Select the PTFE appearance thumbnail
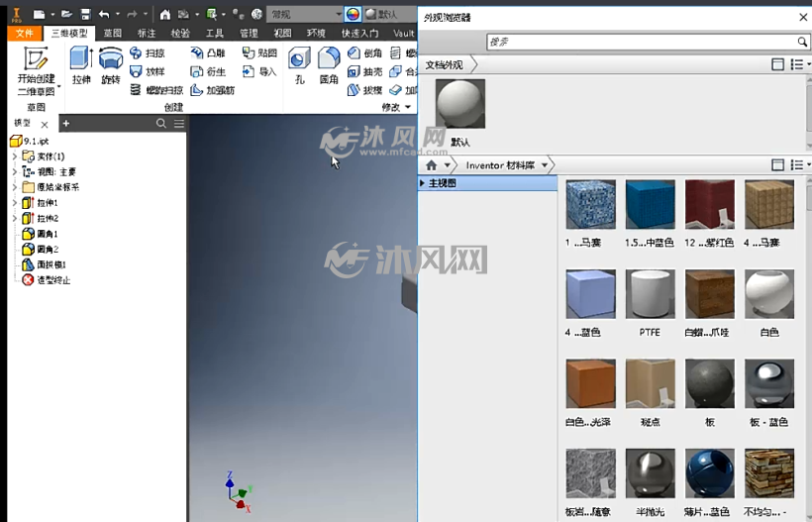This screenshot has width=812, height=522. coord(650,294)
